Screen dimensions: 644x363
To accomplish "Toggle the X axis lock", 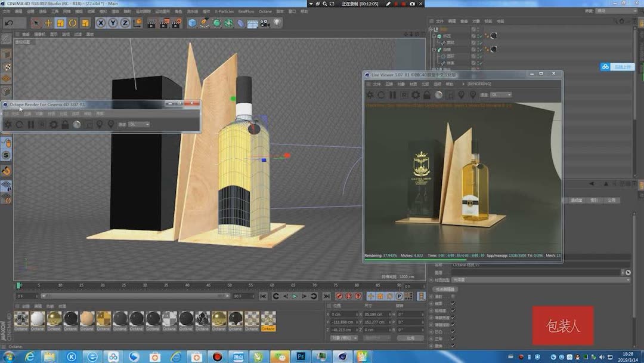I will click(x=101, y=23).
